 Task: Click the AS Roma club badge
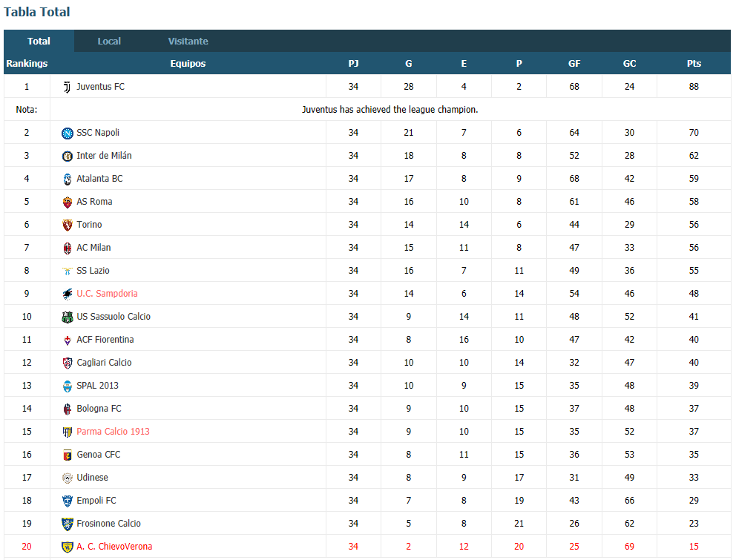[x=67, y=202]
